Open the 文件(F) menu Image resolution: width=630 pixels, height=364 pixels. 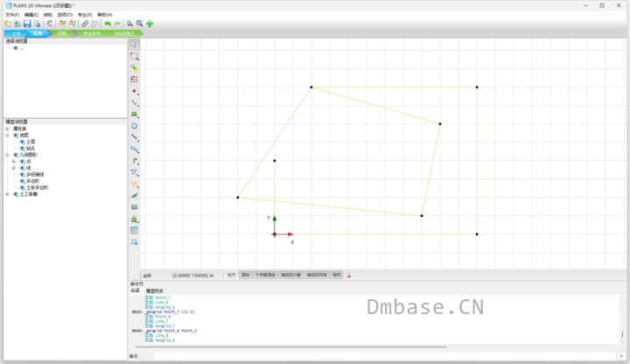tap(12, 15)
